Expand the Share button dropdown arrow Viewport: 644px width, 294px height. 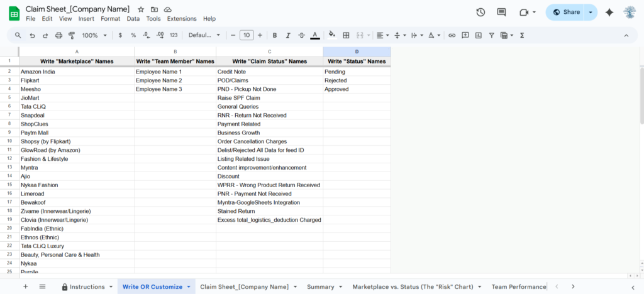pyautogui.click(x=590, y=12)
